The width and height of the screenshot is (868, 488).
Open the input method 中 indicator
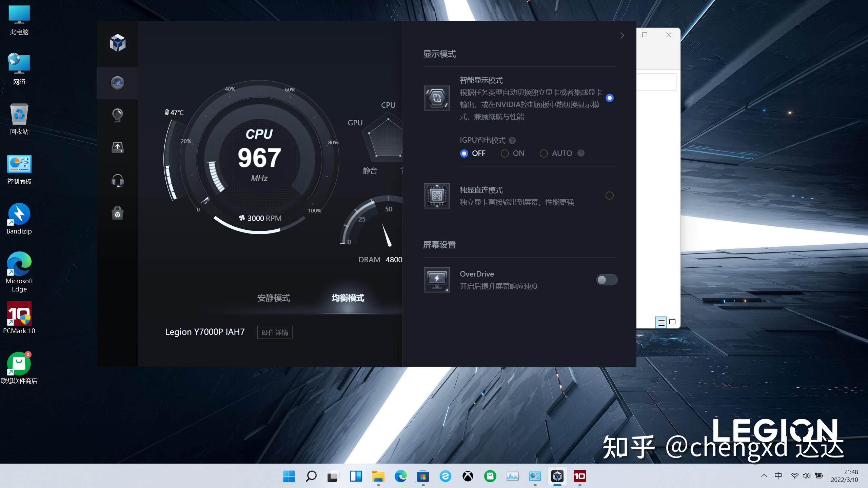tap(778, 476)
